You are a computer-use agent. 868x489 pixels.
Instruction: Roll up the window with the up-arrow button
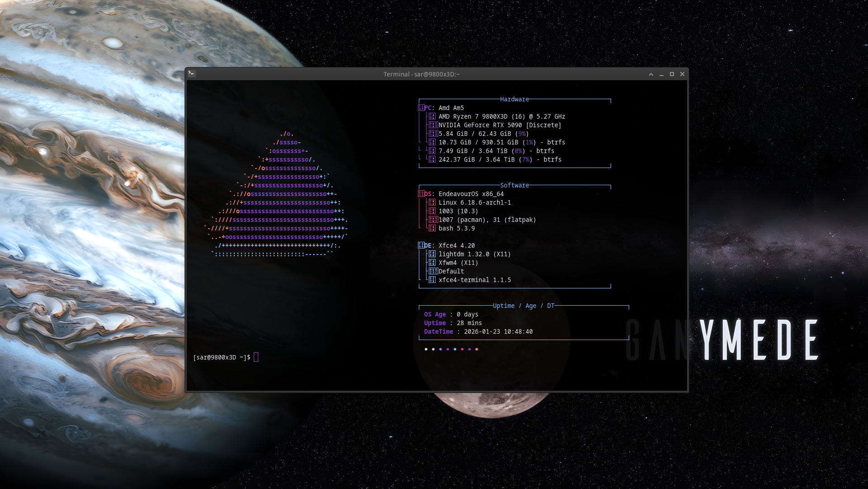tap(651, 74)
